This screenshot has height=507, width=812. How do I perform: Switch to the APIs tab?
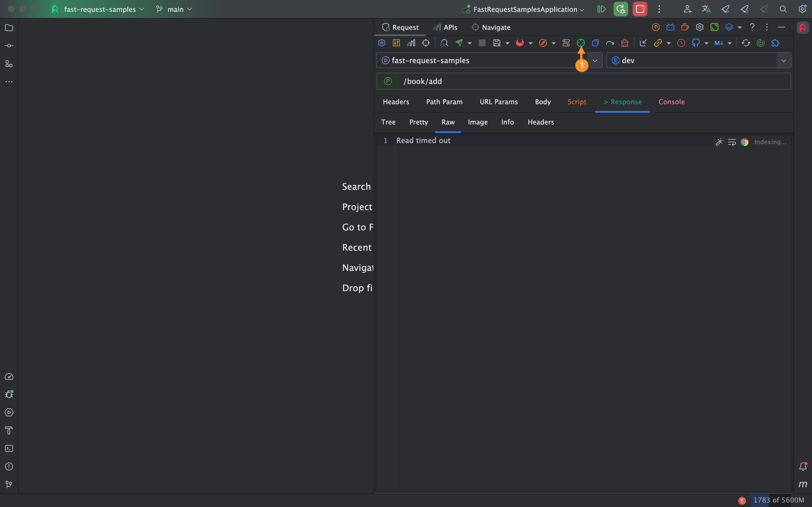[x=445, y=27]
